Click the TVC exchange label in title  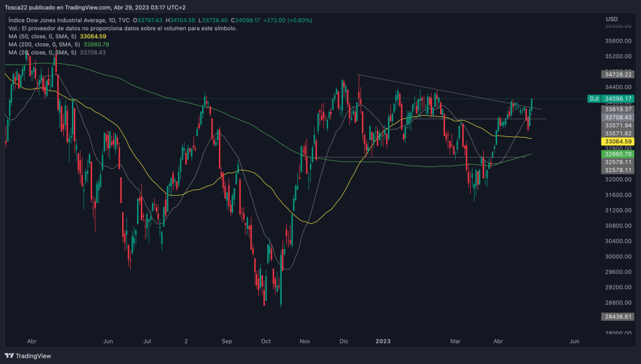click(123, 20)
